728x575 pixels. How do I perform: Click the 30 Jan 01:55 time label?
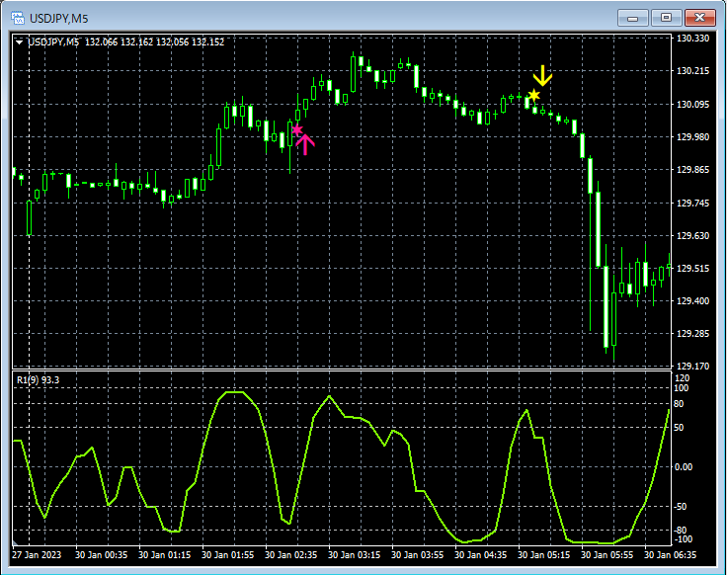pos(227,554)
